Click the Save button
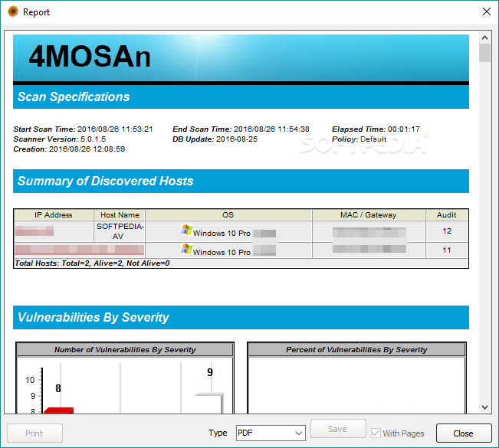Image resolution: width=499 pixels, height=448 pixels. tap(338, 429)
